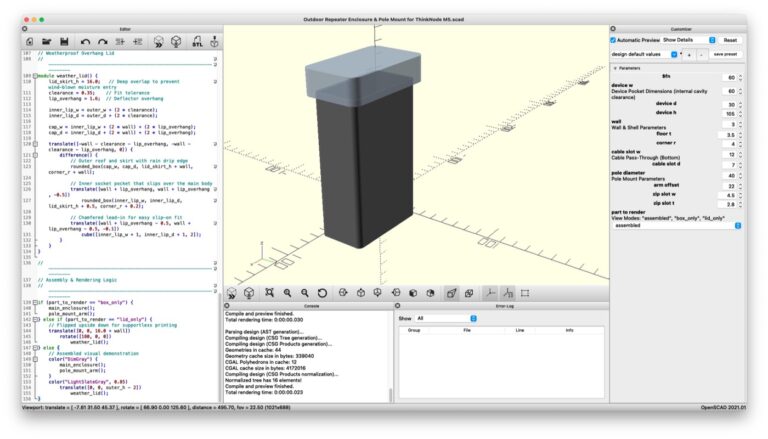
Task: Toggle Show Scale Markers in viewport toolbar
Action: tap(507, 293)
